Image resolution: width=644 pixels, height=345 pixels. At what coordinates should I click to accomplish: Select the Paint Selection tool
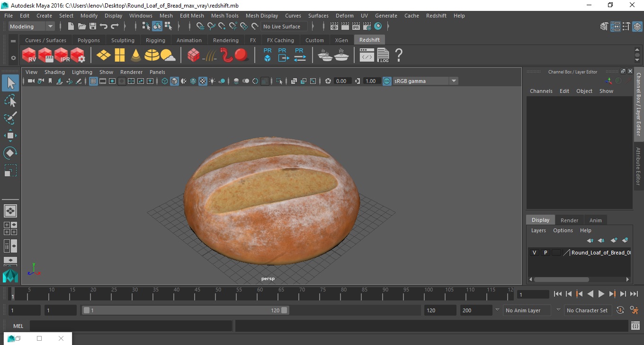click(10, 118)
